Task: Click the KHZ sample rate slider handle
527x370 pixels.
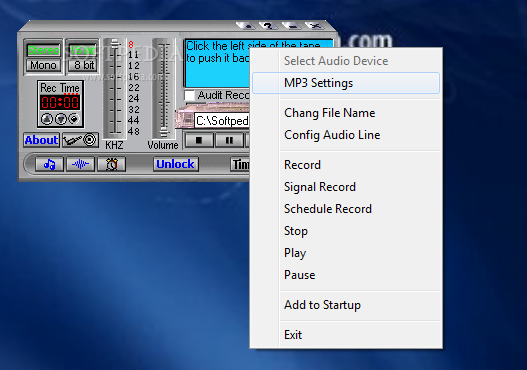Action: [x=115, y=44]
